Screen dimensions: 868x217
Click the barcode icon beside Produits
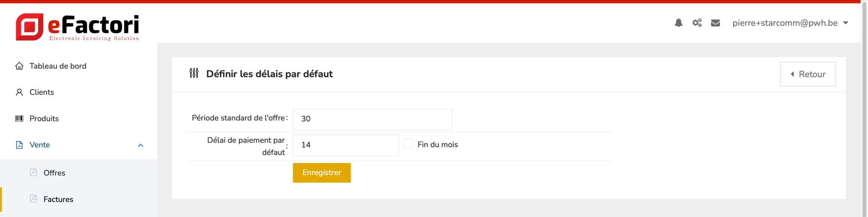click(x=19, y=119)
